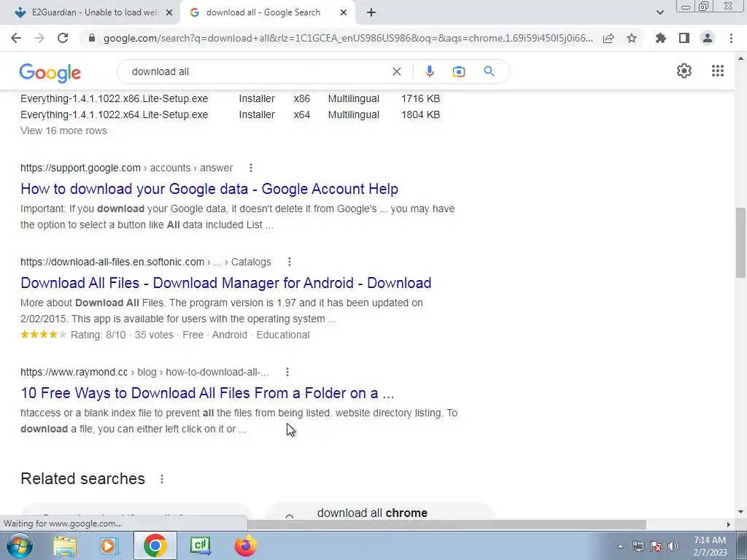This screenshot has width=747, height=560.
Task: Click the vertical scrollbar thumb
Action: (x=740, y=242)
